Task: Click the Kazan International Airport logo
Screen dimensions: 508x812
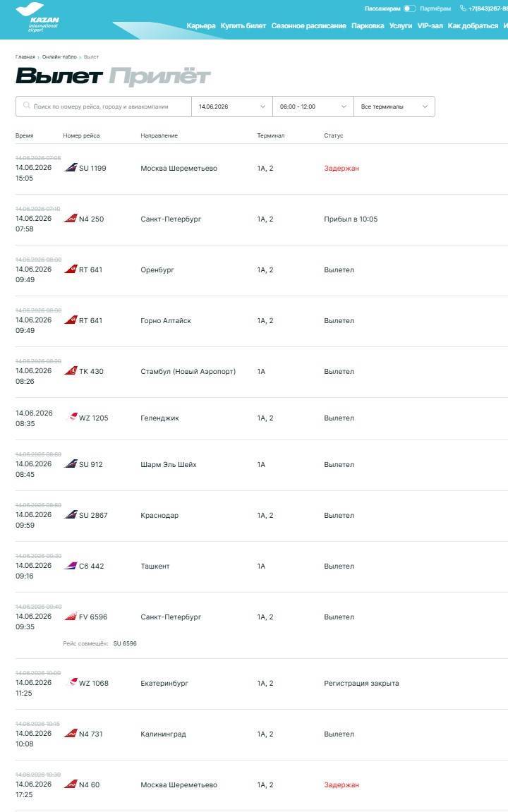Action: [37, 17]
